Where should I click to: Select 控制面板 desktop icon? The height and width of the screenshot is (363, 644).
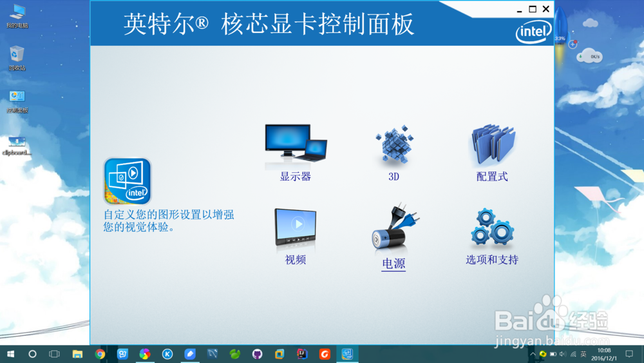(x=17, y=101)
